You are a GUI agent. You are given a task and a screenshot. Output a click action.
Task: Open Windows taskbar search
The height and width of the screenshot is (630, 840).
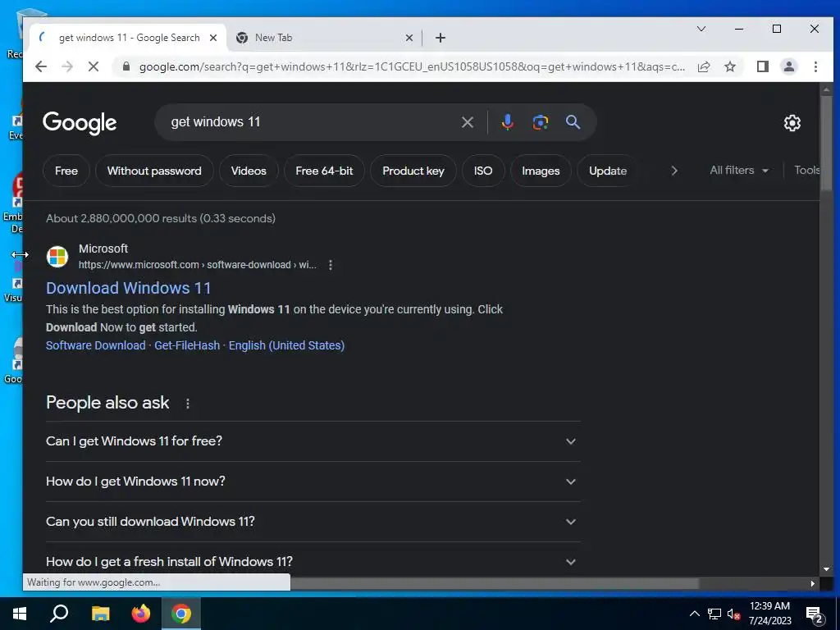pyautogui.click(x=59, y=614)
